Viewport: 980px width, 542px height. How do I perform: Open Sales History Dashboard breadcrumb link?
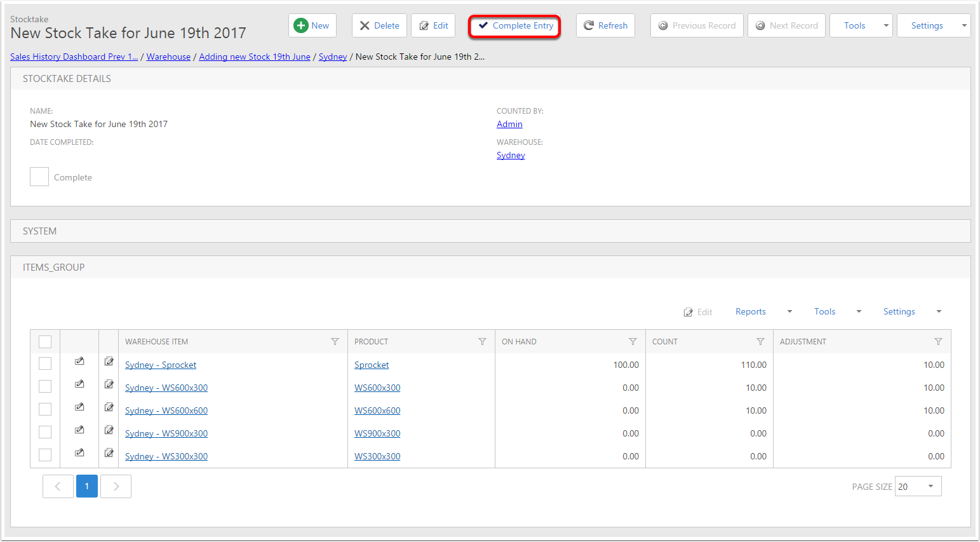74,57
